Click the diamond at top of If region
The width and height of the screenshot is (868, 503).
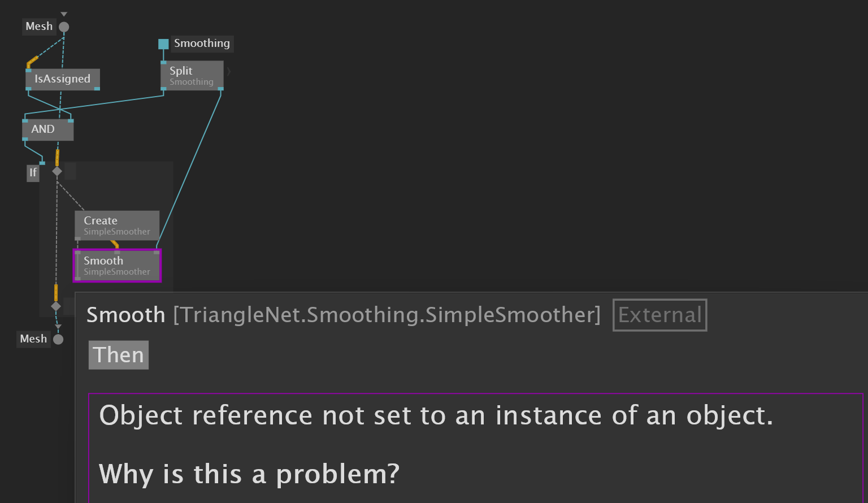[57, 171]
